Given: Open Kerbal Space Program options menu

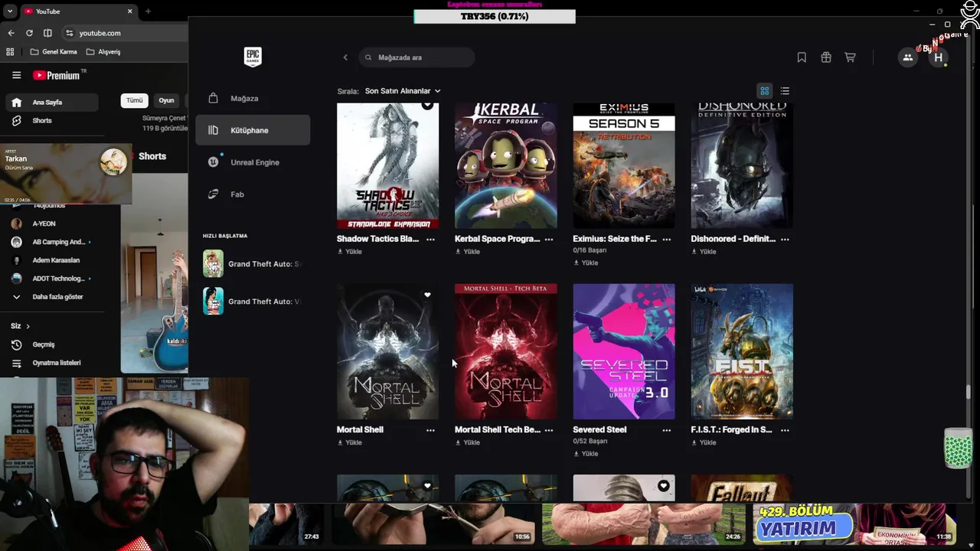Looking at the screenshot, I should (x=548, y=239).
